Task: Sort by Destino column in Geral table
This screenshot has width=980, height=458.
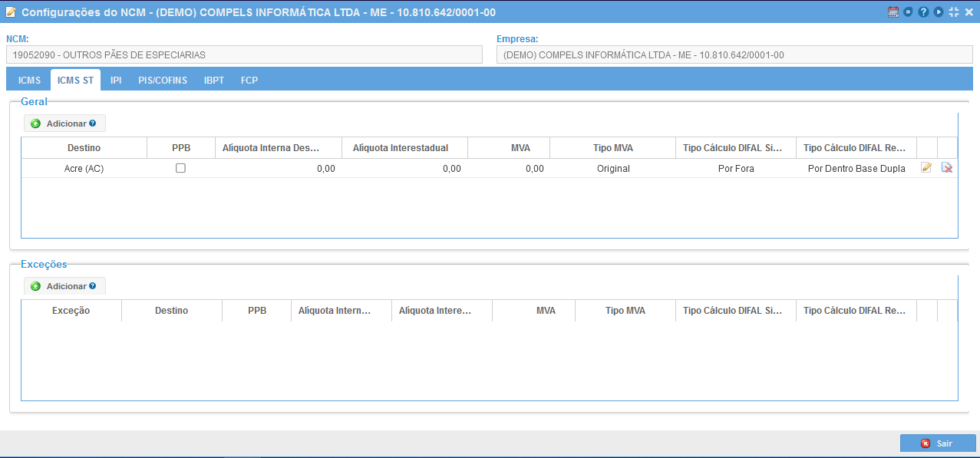Action: (84, 148)
